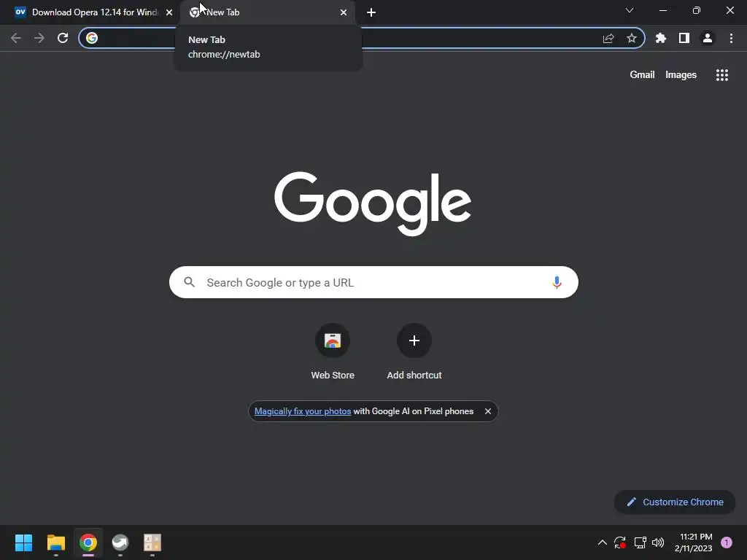747x560 pixels.
Task: Open the notification badge in taskbar
Action: 727,542
